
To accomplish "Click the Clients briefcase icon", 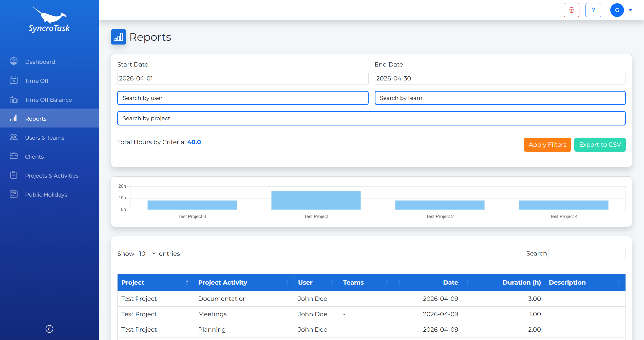I will coord(14,156).
